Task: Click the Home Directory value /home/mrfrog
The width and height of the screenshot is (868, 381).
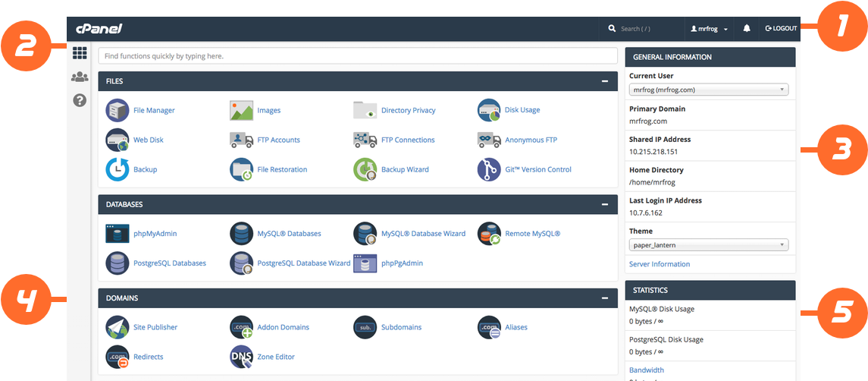Action: [652, 182]
